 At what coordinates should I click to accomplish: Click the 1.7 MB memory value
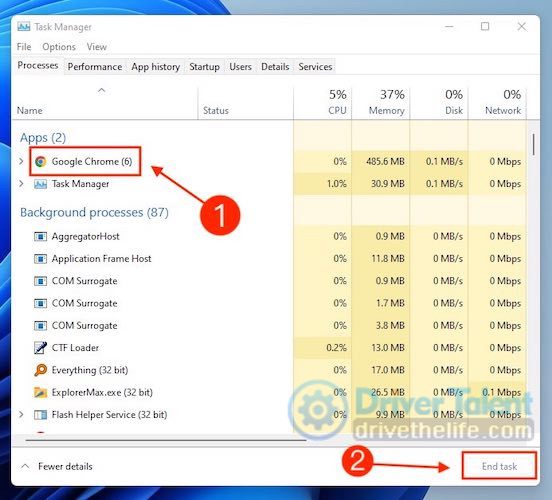(x=390, y=303)
